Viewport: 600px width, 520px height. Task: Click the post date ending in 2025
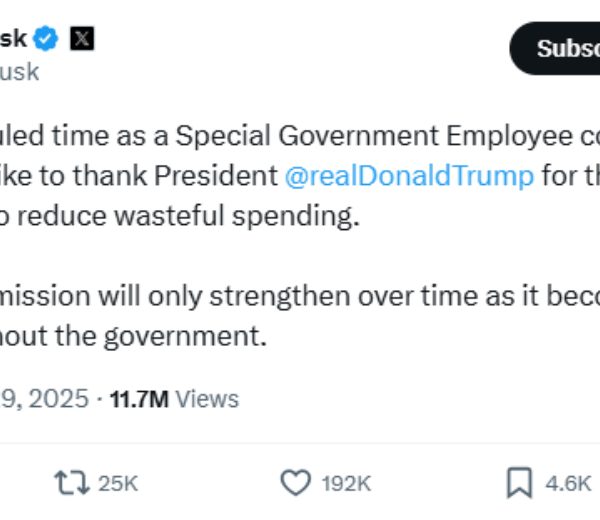45,399
